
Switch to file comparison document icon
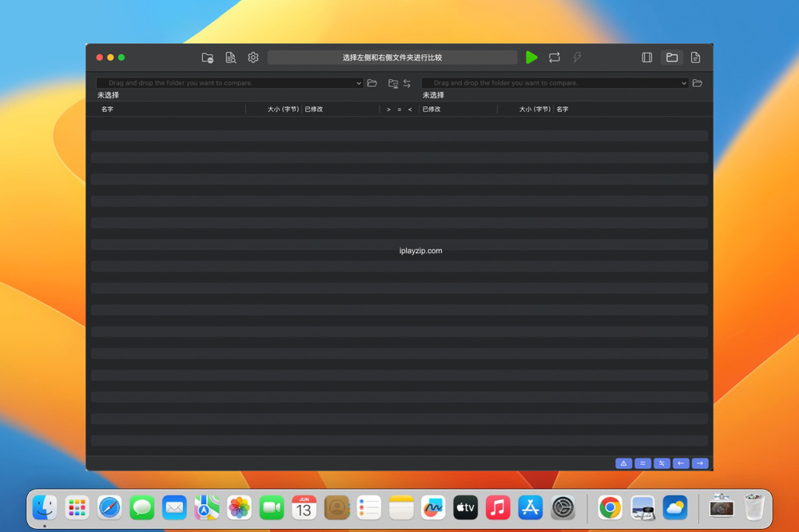coord(696,58)
